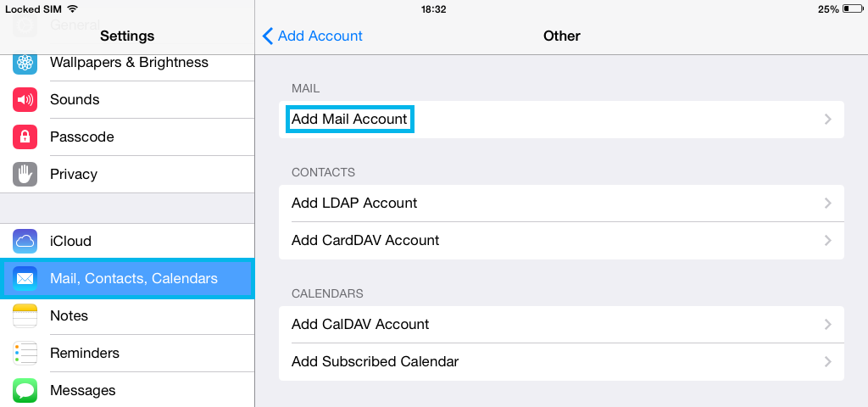
Task: Tap the iCloud cloud icon
Action: [25, 242]
